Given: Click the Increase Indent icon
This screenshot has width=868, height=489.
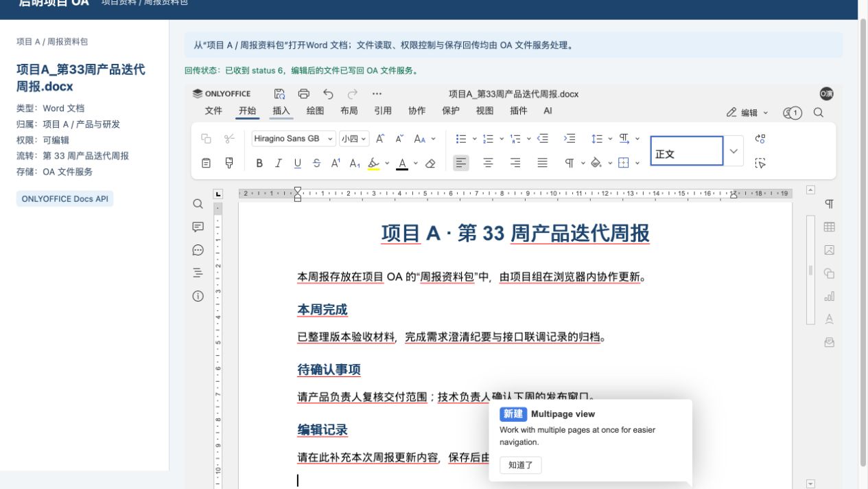Looking at the screenshot, I should tap(570, 139).
